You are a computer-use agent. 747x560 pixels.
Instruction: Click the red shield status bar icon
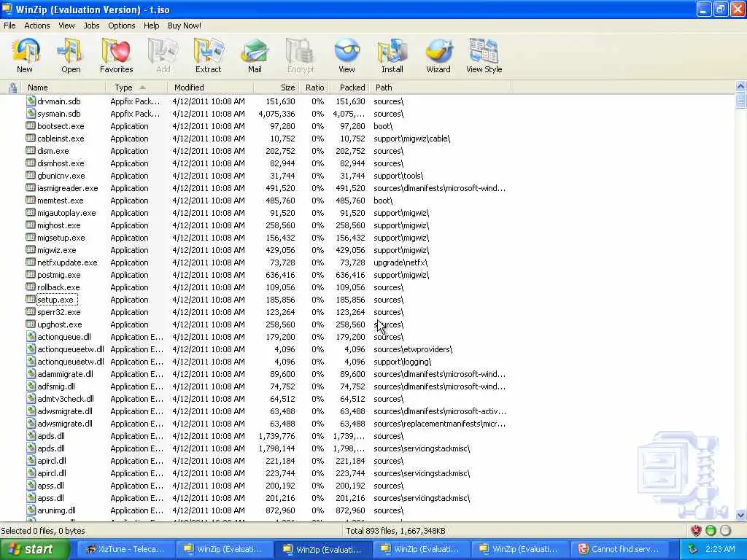coord(696,531)
